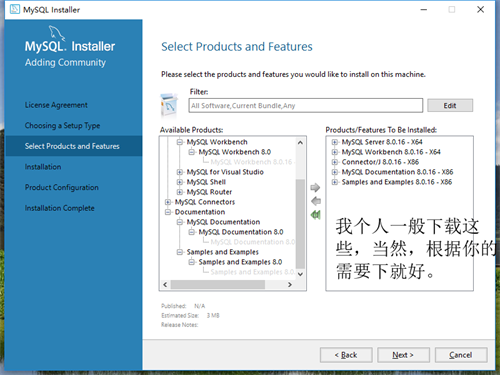Click the Next button
500x375 pixels.
click(403, 355)
